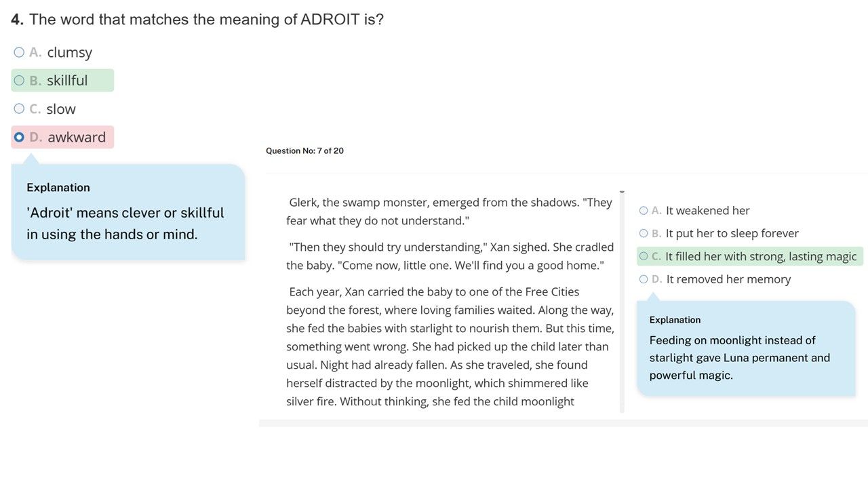Click the paragraph where Xan sighed
Viewport: 868px width, 488px height.
(450, 256)
